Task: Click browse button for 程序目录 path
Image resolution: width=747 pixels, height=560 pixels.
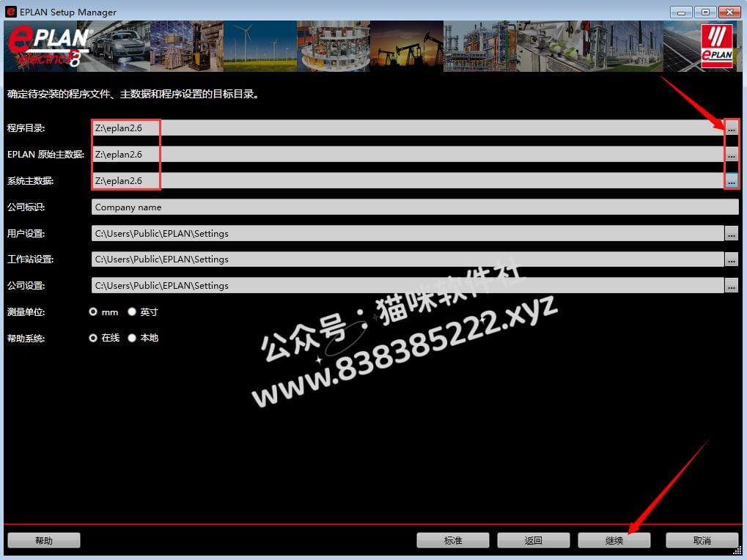Action: tap(732, 128)
